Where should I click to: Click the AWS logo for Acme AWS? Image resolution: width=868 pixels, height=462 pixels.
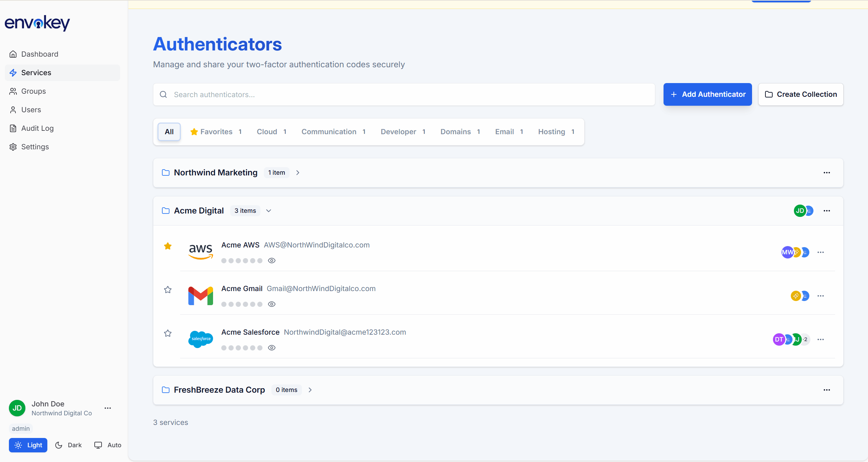(x=201, y=252)
